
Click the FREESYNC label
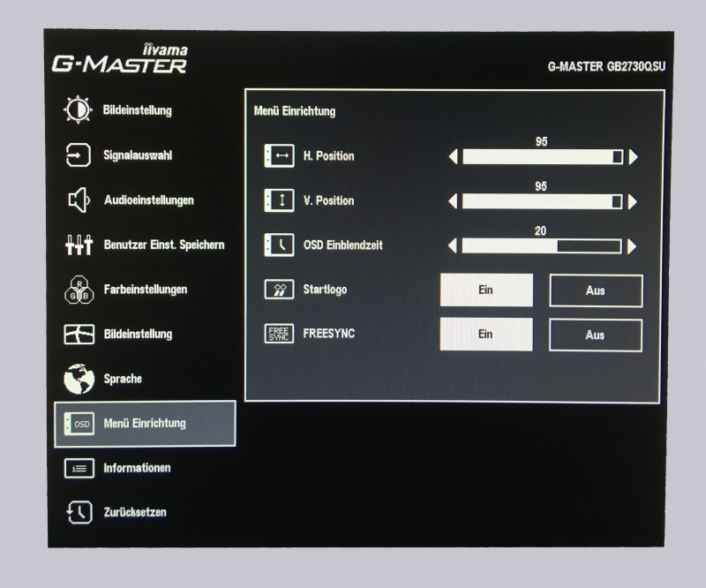click(x=328, y=334)
